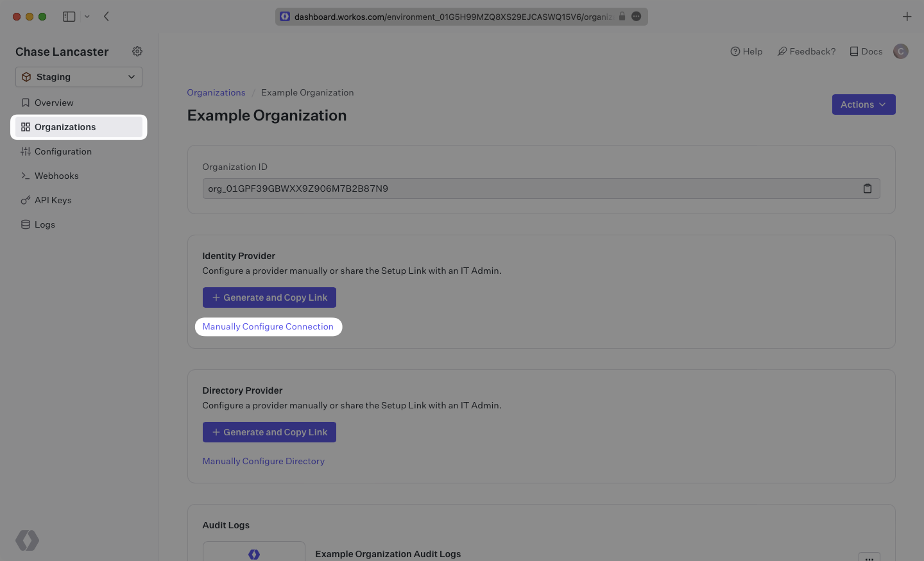Click the WorkOS logo at bottom left
Viewport: 924px width, 561px height.
point(27,540)
